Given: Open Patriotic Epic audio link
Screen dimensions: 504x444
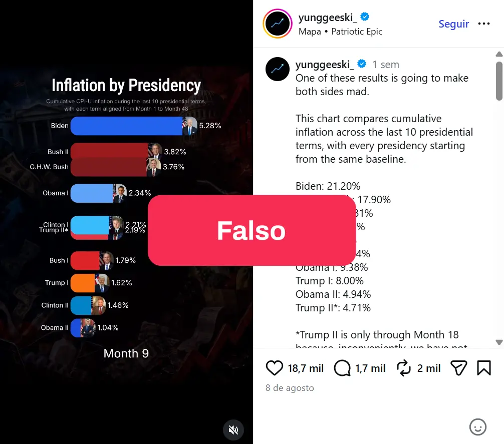Looking at the screenshot, I should pyautogui.click(x=357, y=32).
